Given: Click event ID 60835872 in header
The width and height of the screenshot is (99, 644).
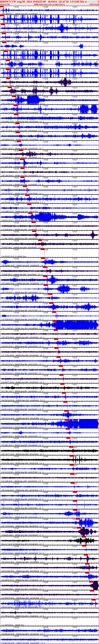Looking at the screenshot, I should pos(5,1).
